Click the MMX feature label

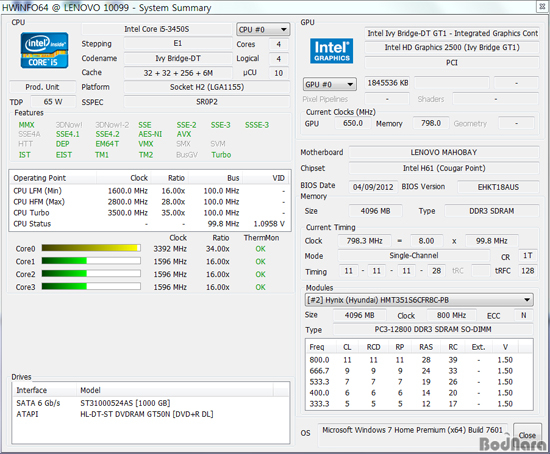point(27,125)
